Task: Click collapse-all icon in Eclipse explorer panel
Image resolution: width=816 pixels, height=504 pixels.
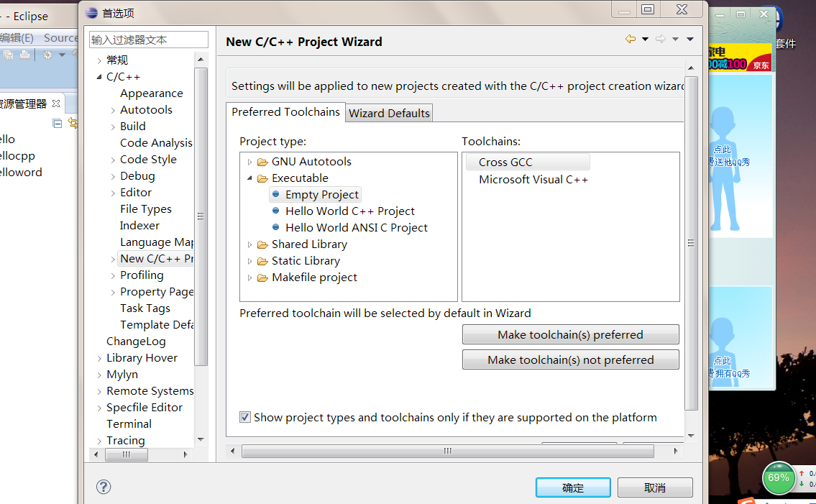Action: point(58,124)
